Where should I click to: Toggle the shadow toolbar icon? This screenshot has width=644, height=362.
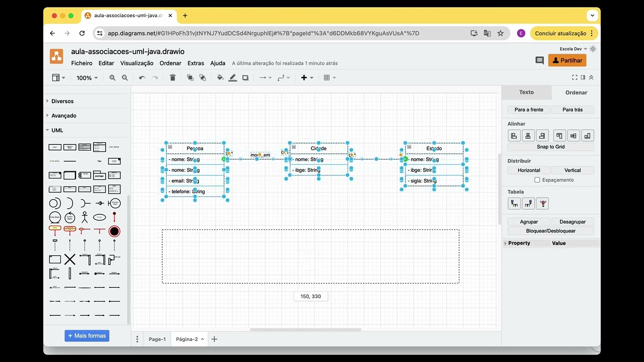246,78
